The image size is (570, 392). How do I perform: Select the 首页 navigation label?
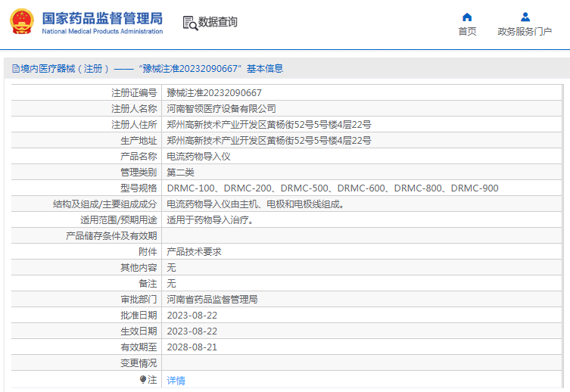pyautogui.click(x=467, y=32)
